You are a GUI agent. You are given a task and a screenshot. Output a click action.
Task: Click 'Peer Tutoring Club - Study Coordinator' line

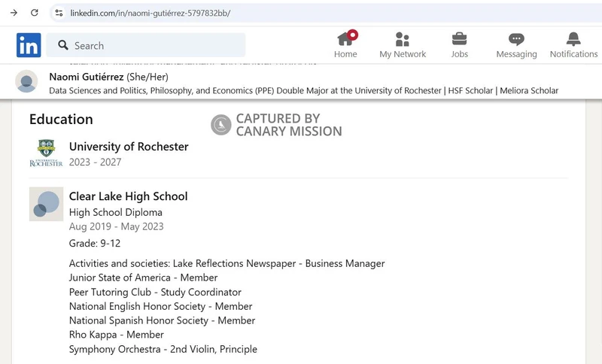[x=155, y=293]
